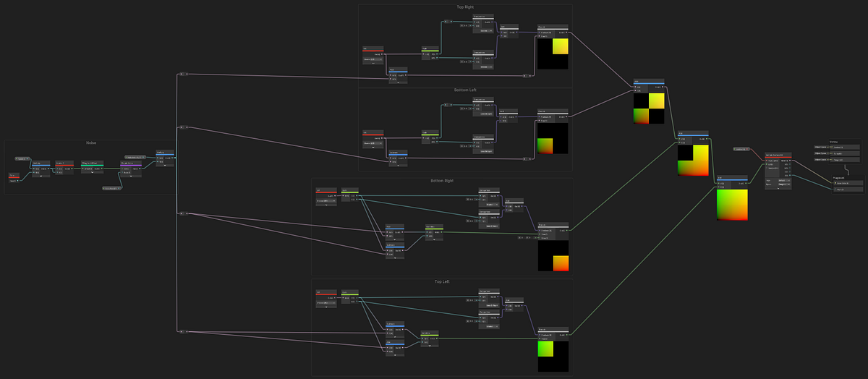Select the Branch node in Bottom Left group
Image resolution: width=868 pixels, height=379 pixels.
553,132
